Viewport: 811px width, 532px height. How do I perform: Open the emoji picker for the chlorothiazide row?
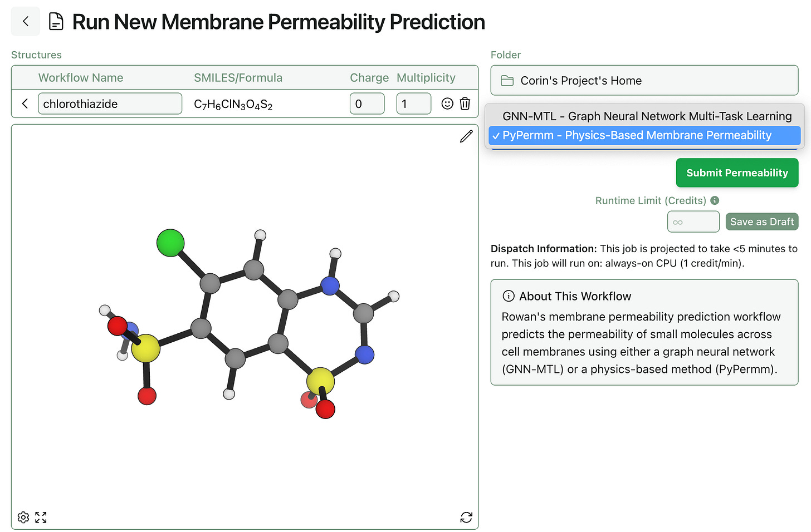tap(447, 104)
